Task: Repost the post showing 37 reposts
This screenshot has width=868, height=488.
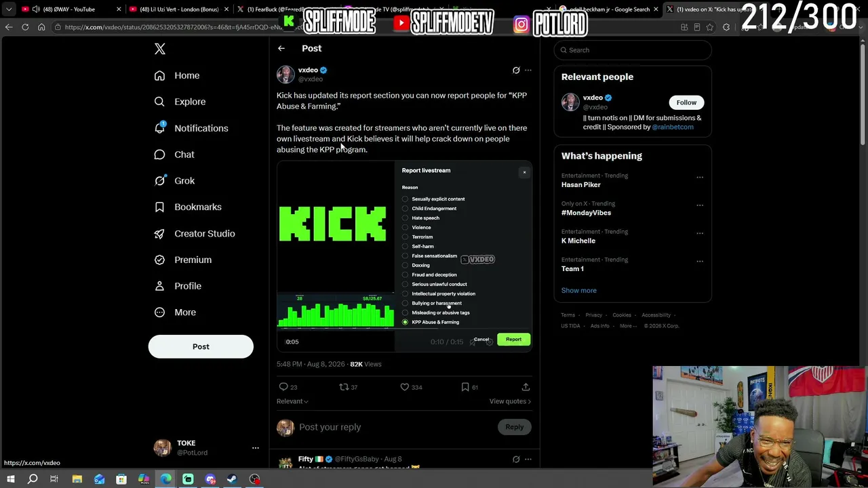Action: click(x=344, y=387)
